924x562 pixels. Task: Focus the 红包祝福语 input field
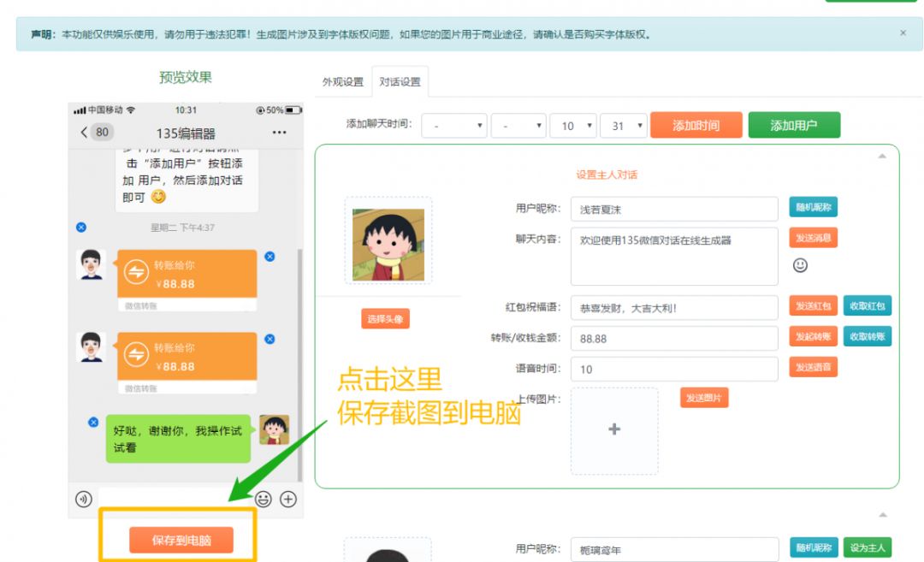(674, 307)
